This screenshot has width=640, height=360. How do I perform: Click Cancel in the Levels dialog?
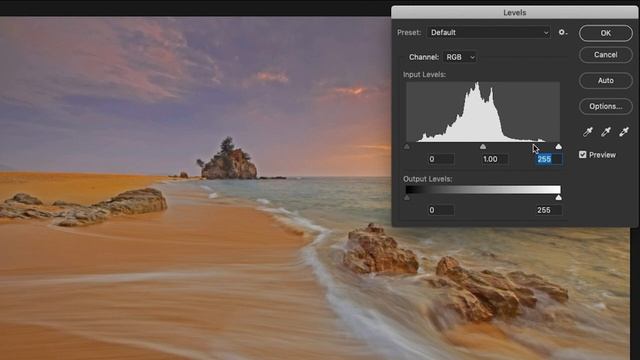coord(606,55)
